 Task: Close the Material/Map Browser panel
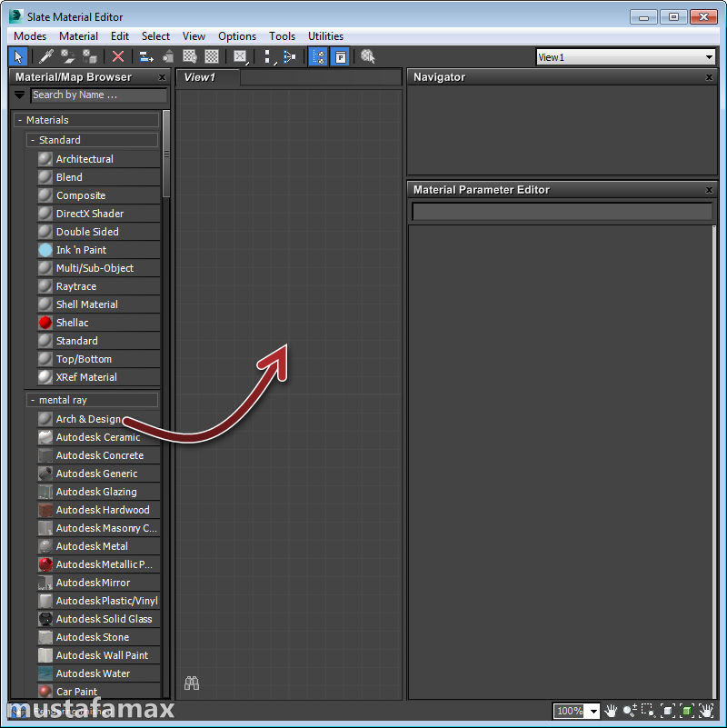click(x=162, y=77)
